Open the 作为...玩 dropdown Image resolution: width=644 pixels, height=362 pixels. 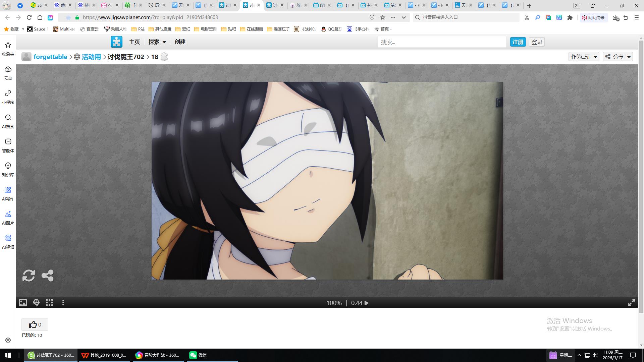tap(584, 57)
